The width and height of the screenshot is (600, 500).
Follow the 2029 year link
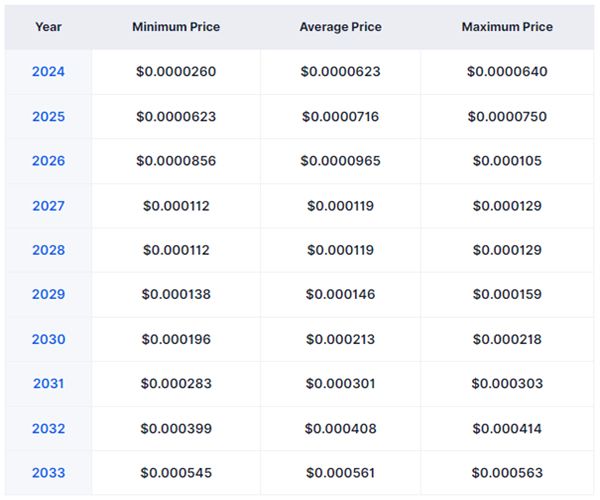coord(48,295)
